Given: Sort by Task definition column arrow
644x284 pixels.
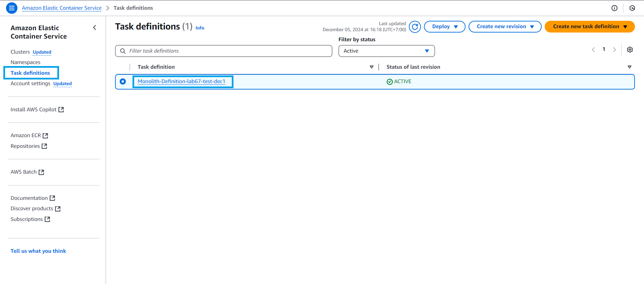Looking at the screenshot, I should coord(372,67).
